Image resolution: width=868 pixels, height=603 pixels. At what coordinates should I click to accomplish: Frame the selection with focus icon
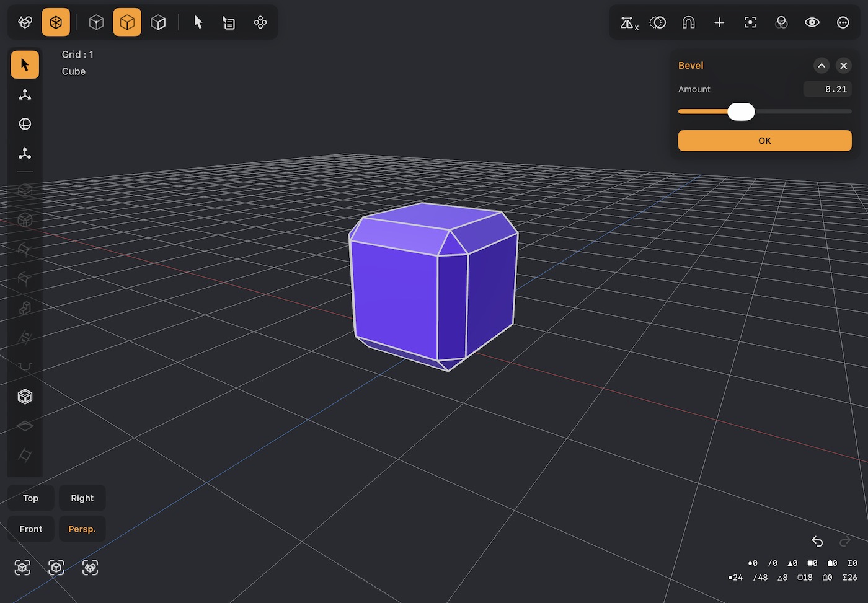click(750, 23)
